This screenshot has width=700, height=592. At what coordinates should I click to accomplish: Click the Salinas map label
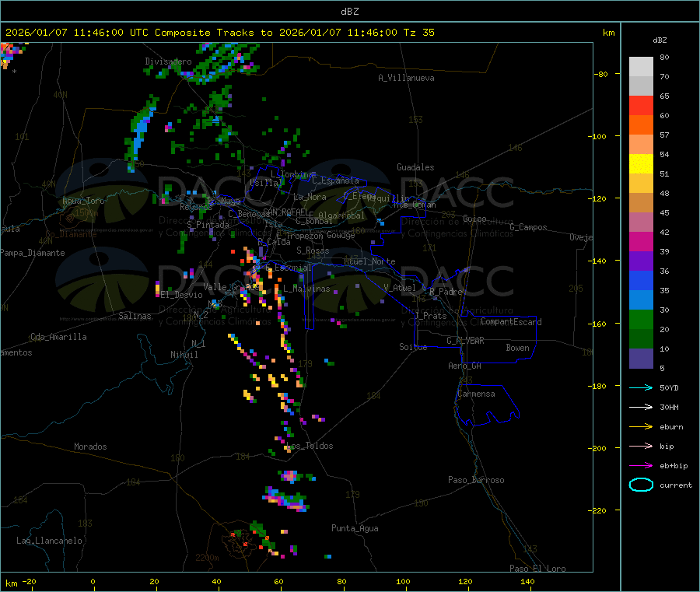point(135,316)
